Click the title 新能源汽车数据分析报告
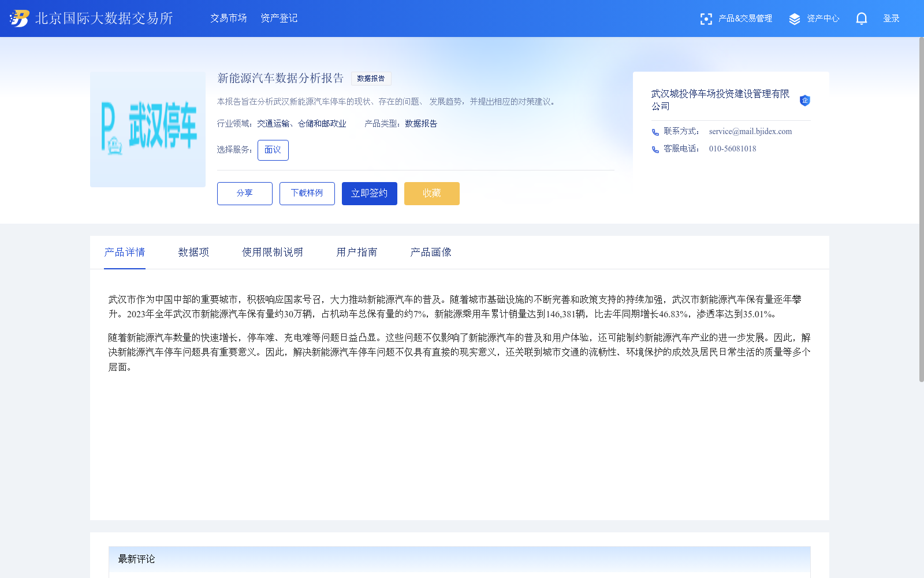This screenshot has width=924, height=578. pos(281,79)
